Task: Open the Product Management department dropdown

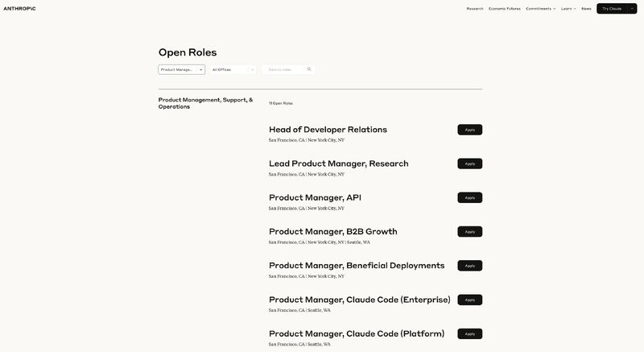Action: (182, 69)
